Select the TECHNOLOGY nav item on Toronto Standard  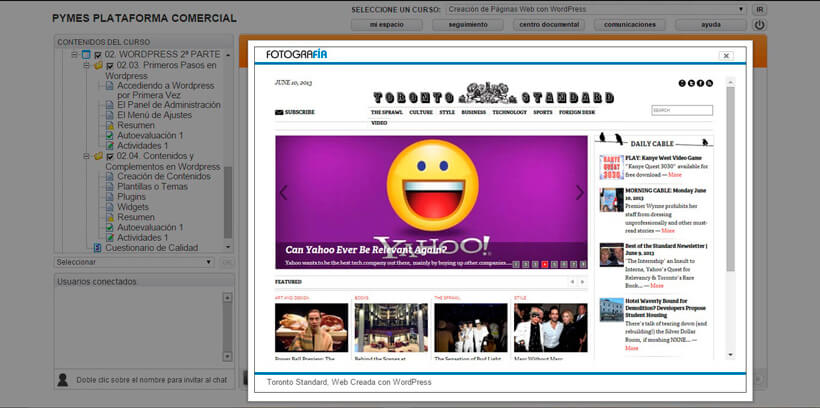(x=509, y=112)
